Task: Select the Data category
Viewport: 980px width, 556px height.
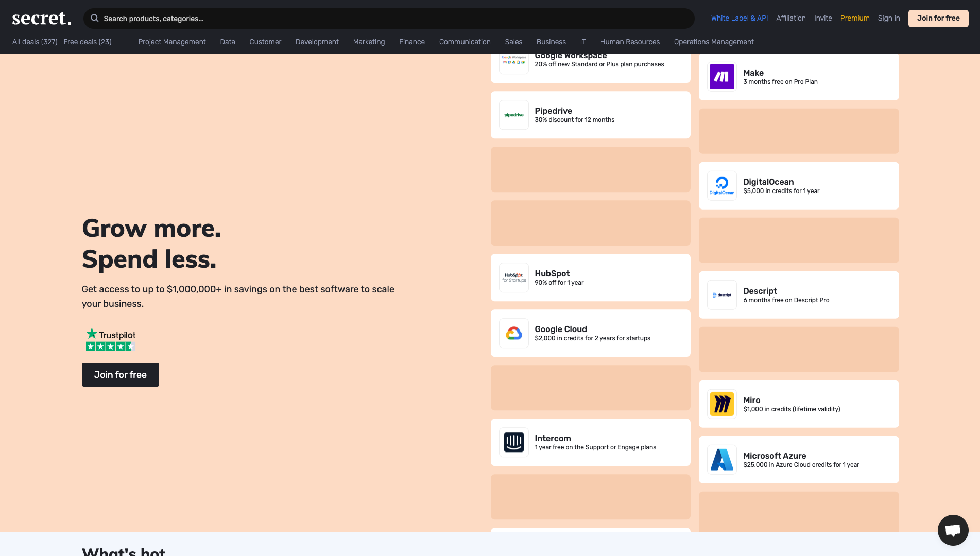Action: [x=227, y=42]
